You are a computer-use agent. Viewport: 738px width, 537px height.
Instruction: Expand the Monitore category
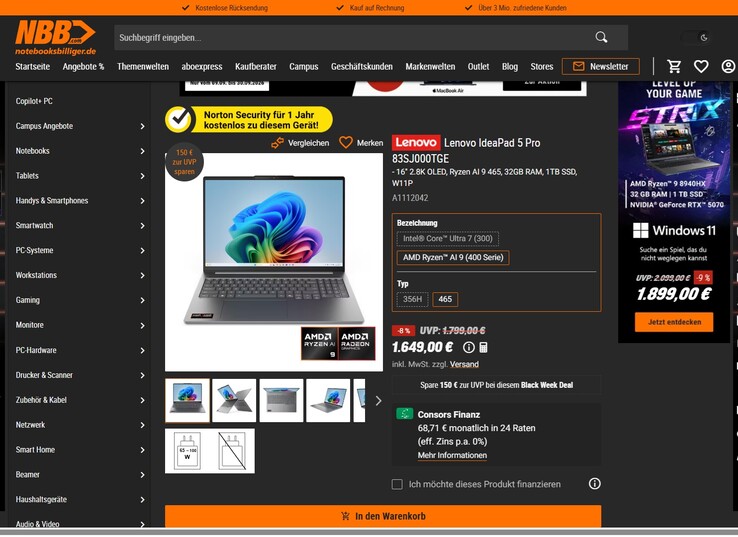[142, 325]
